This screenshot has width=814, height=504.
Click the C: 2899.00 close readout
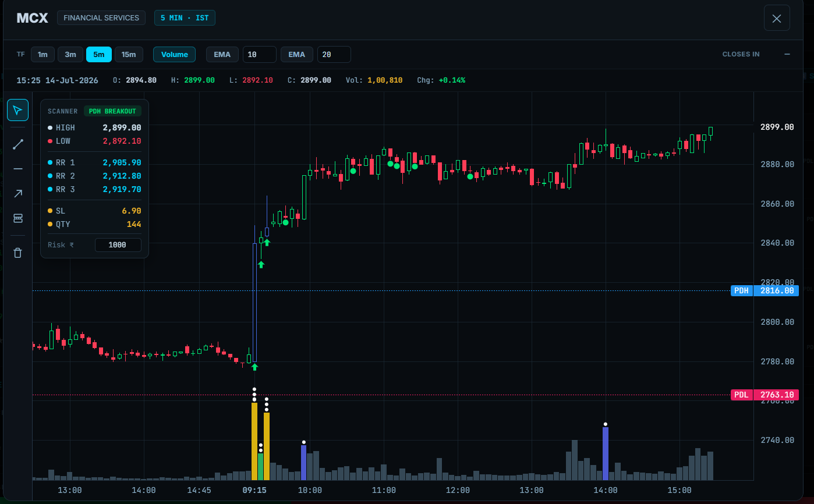(309, 80)
